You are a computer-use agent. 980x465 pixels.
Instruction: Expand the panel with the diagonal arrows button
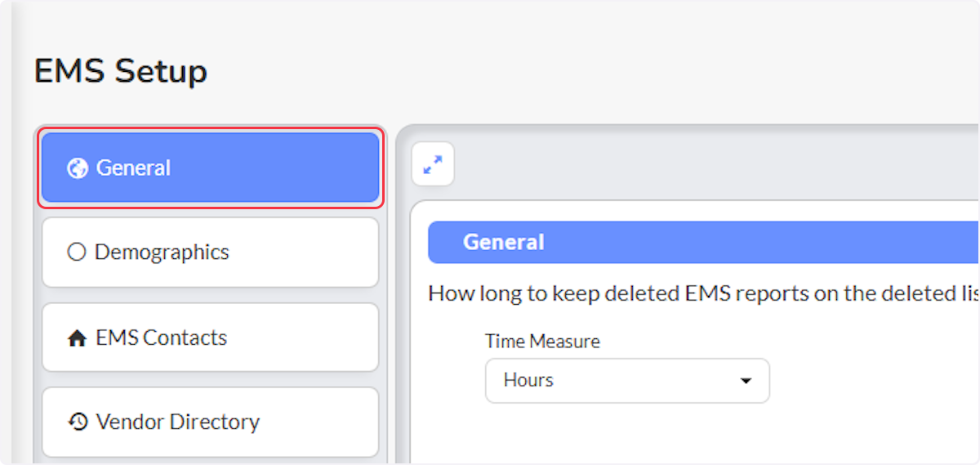click(x=433, y=165)
